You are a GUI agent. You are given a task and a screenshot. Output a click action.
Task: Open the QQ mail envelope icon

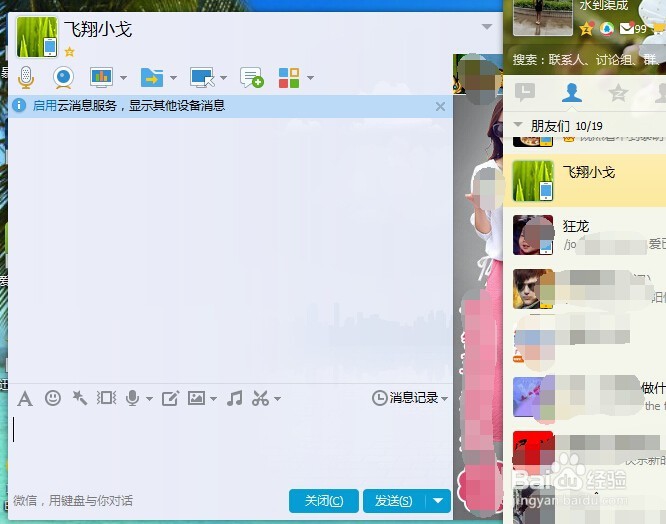tap(627, 28)
